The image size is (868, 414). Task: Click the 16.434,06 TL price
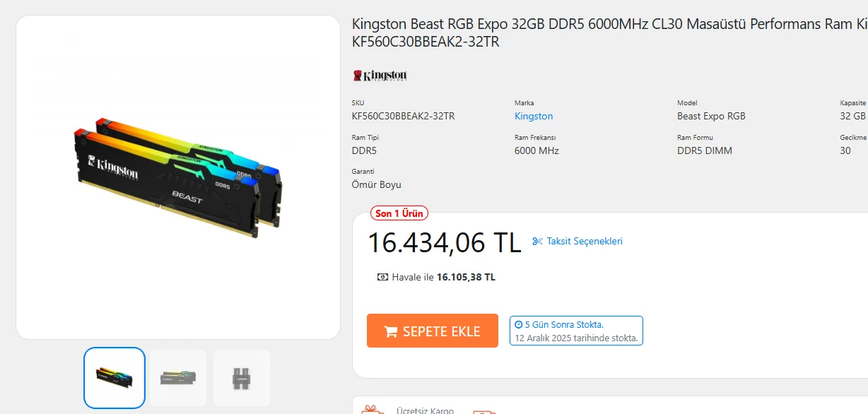(444, 242)
